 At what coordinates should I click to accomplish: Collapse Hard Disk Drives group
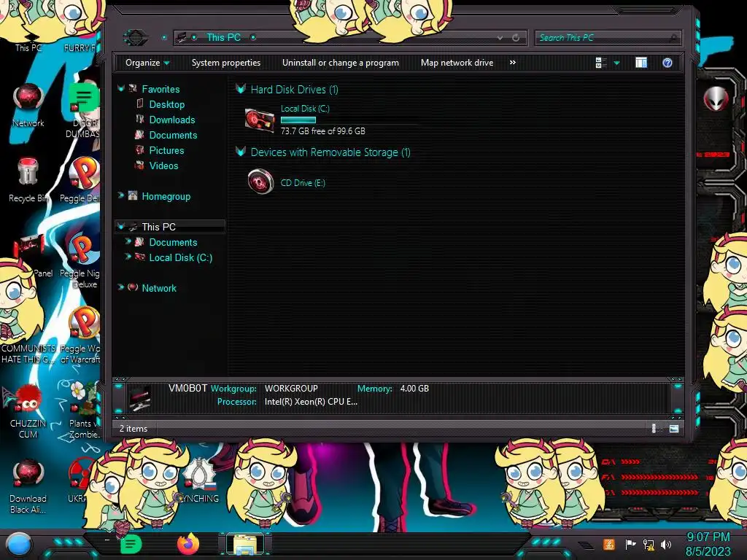[241, 88]
